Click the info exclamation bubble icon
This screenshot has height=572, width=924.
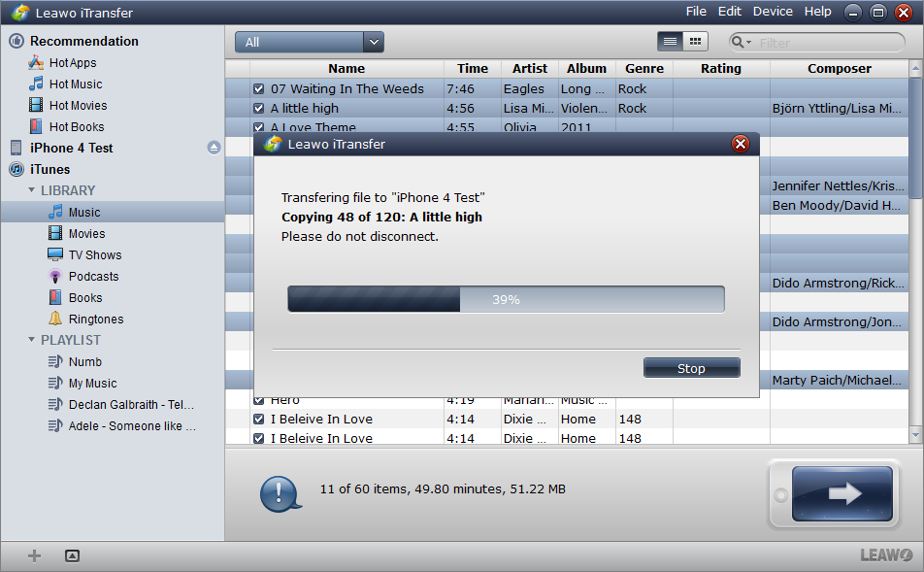280,493
